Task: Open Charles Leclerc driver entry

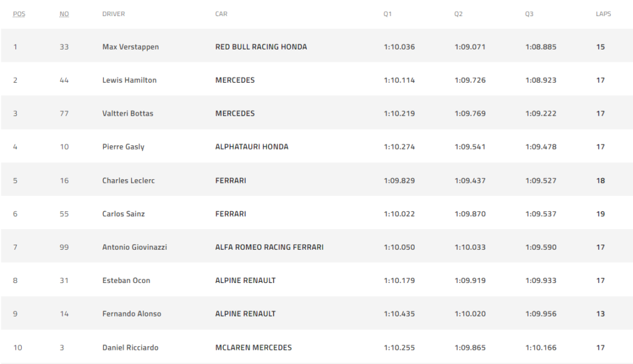Action: 129,180
